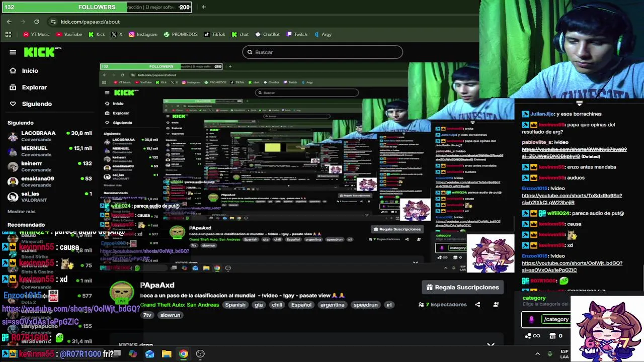Focus the Buscar search field
644x362 pixels.
[x=323, y=52]
